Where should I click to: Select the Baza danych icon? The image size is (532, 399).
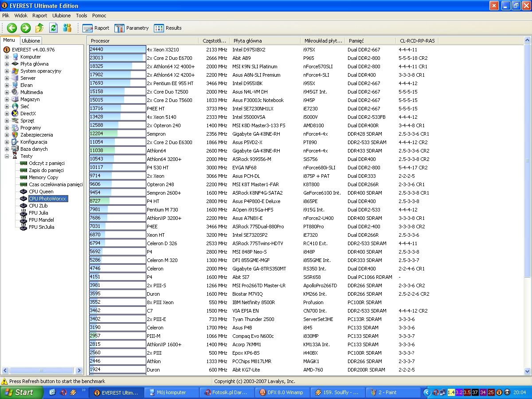16,149
